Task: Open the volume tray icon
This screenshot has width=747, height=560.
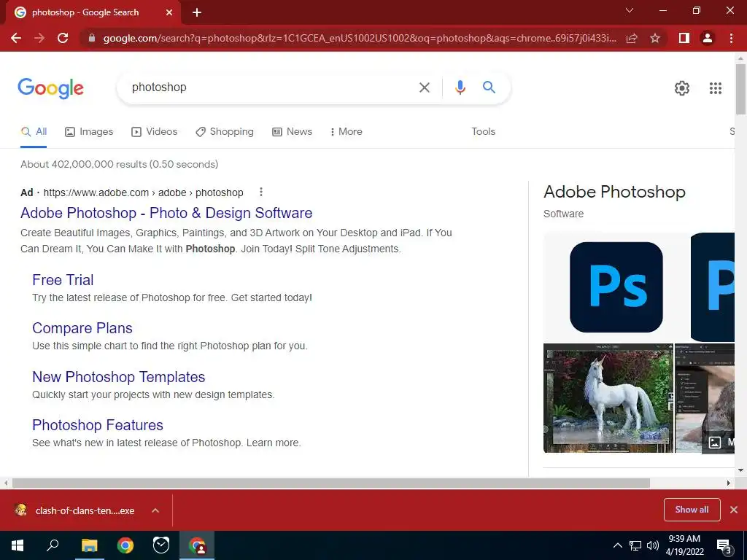Action: [x=653, y=545]
